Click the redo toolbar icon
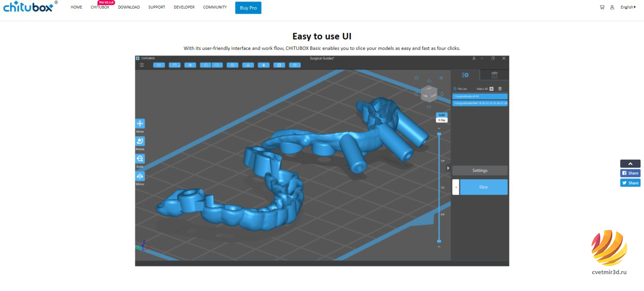 tap(218, 65)
